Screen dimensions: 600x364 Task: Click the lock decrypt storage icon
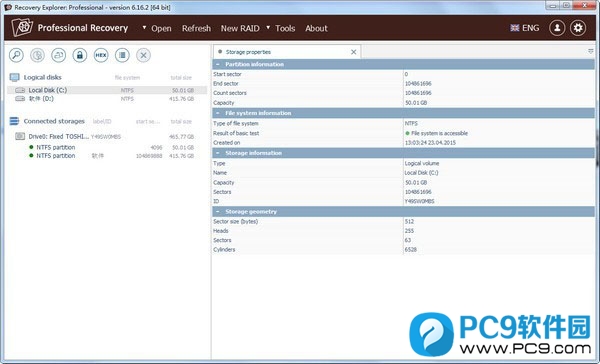pos(80,55)
